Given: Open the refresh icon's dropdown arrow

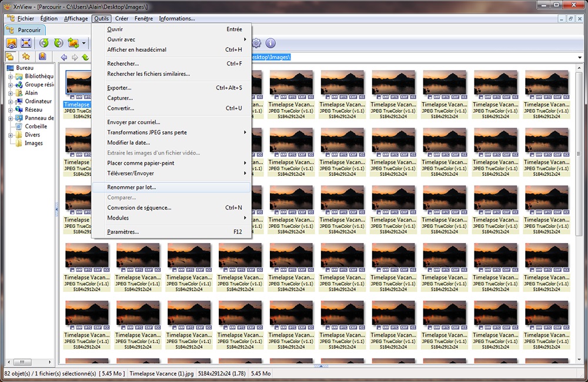Looking at the screenshot, I should pyautogui.click(x=84, y=43).
